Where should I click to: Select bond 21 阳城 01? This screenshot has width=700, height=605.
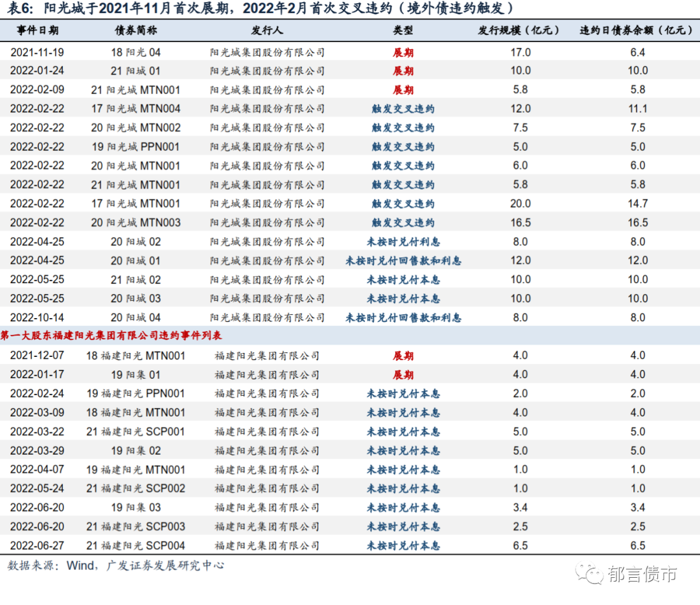click(x=135, y=71)
